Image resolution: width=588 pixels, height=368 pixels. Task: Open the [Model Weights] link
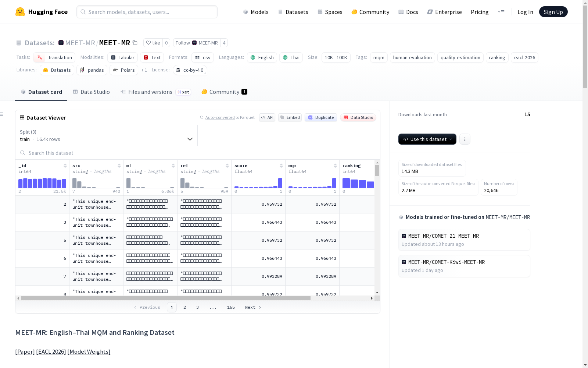[89, 351]
